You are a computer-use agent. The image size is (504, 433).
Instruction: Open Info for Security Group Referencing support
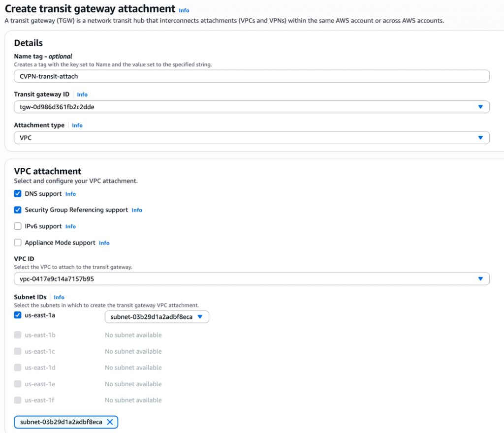(x=137, y=210)
